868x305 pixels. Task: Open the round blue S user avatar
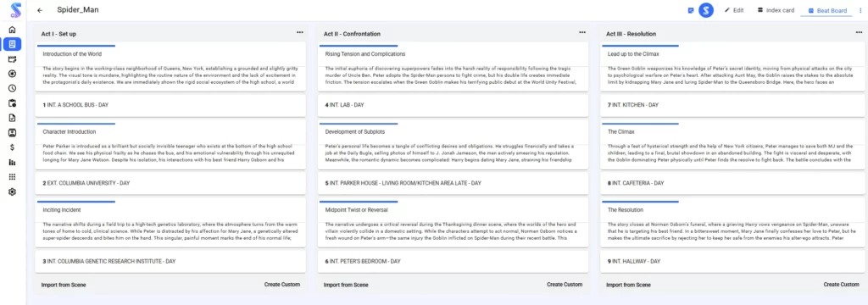(x=705, y=10)
